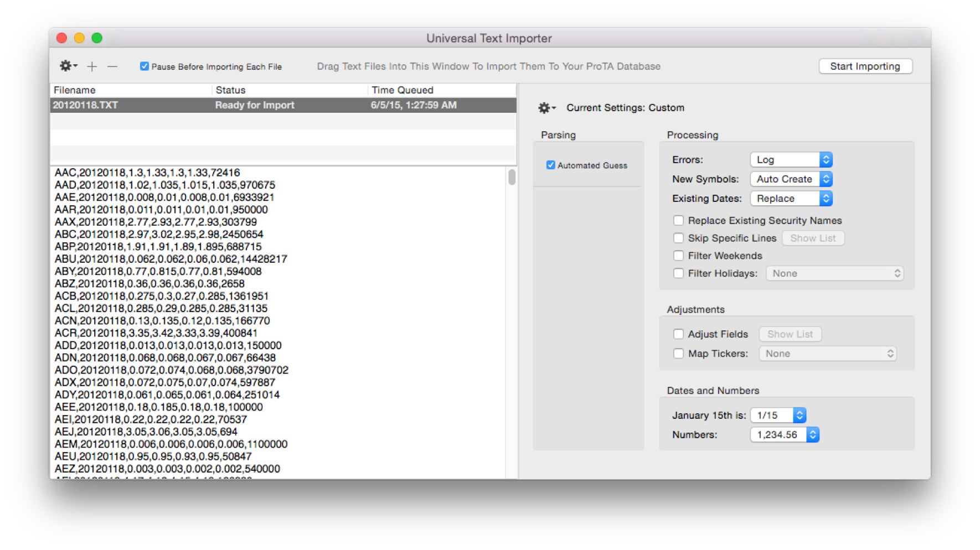Enable Filter Weekends

678,256
